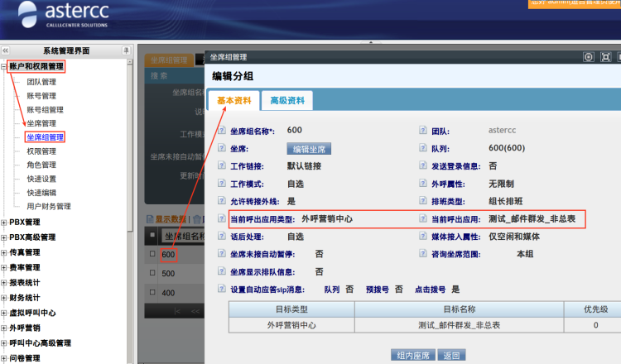Tick the checkbox for row 400
The height and width of the screenshot is (364, 621).
tap(152, 294)
